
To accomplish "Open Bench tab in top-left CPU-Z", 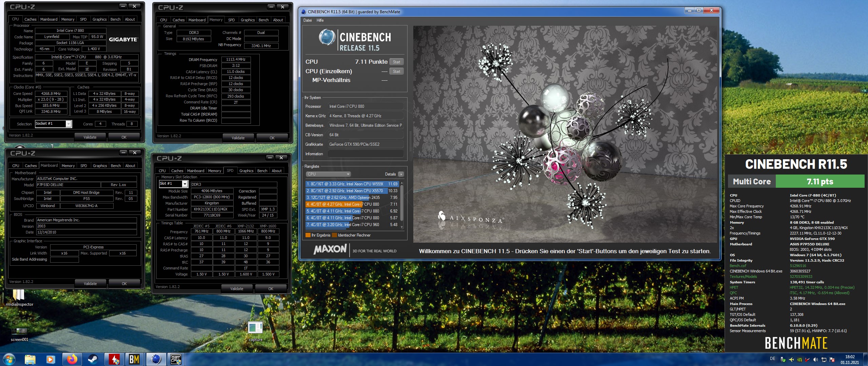I will coord(116,19).
